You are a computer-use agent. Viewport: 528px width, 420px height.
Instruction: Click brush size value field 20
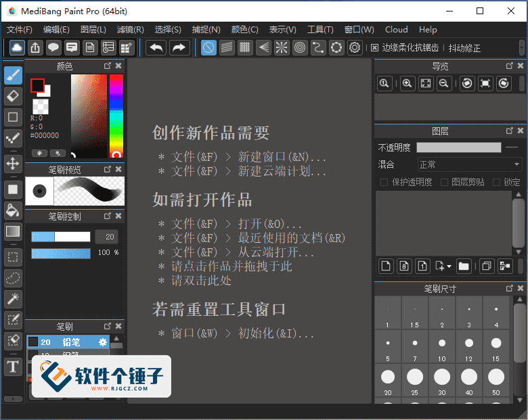(107, 237)
